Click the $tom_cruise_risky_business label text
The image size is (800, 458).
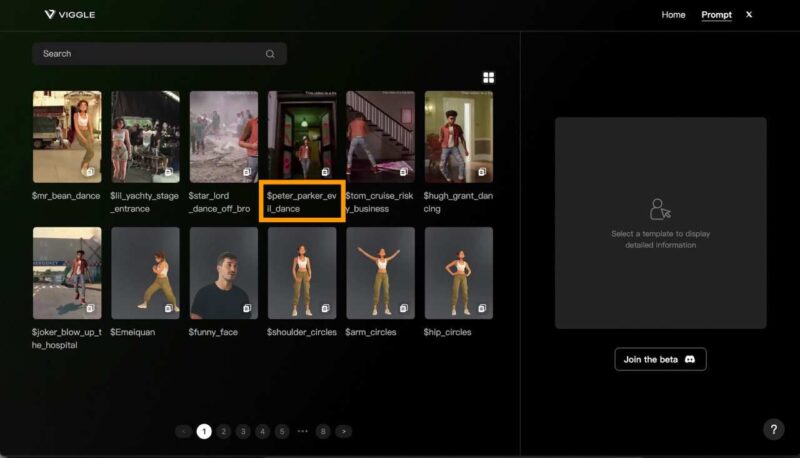coord(379,202)
